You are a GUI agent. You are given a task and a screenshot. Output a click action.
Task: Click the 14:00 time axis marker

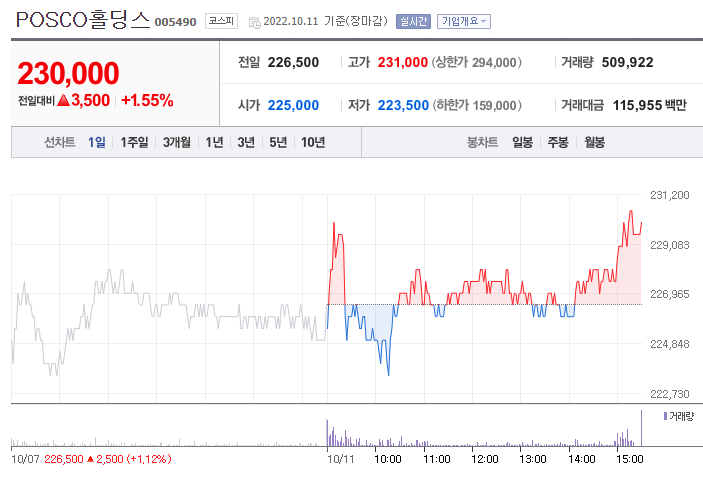581,459
